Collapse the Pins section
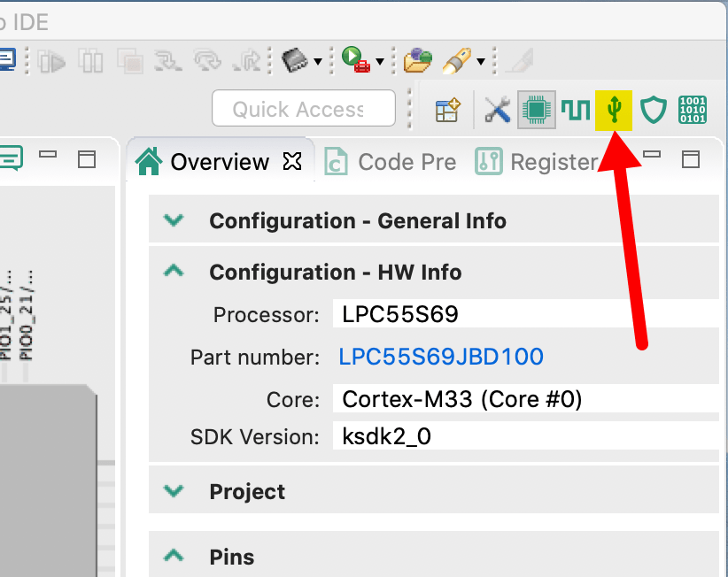Image resolution: width=728 pixels, height=577 pixels. (174, 557)
